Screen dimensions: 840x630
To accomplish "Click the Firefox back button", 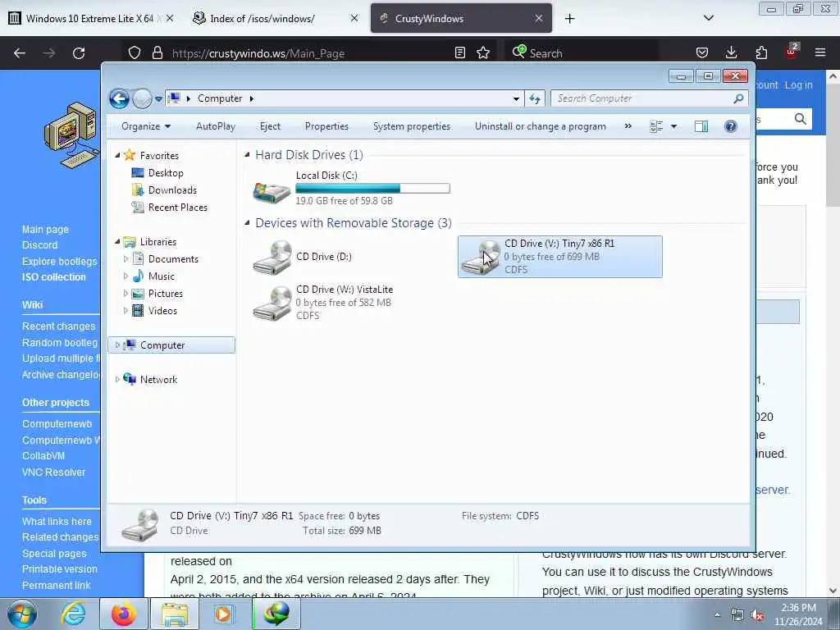I will click(x=20, y=53).
